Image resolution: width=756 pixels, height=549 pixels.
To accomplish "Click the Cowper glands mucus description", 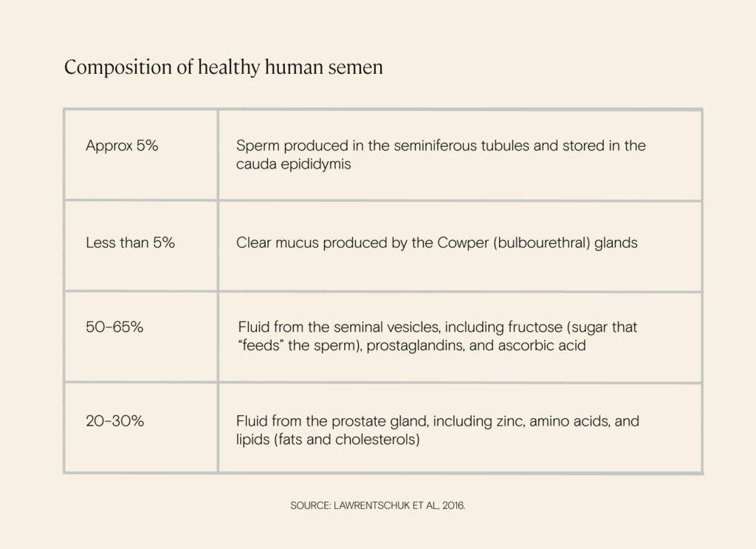I will [x=437, y=242].
